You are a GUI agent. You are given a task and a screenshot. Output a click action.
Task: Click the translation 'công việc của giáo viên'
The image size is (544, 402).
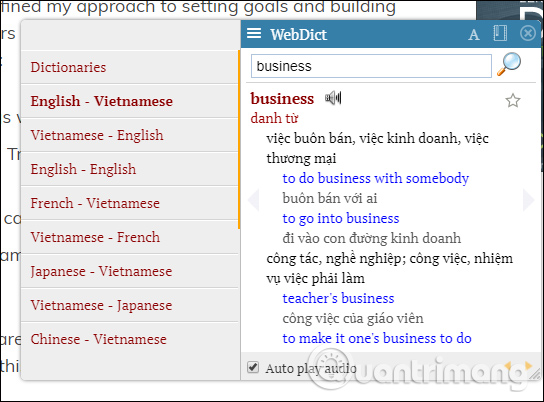coord(353,318)
